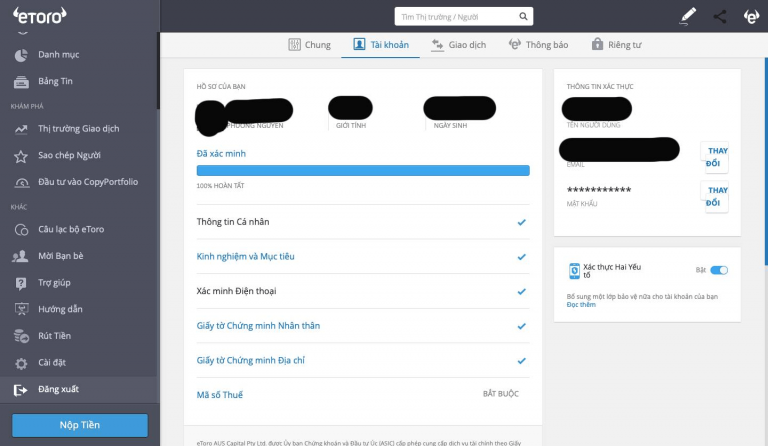Click checkmark beside Xác minh Điện thoại

pyautogui.click(x=522, y=292)
